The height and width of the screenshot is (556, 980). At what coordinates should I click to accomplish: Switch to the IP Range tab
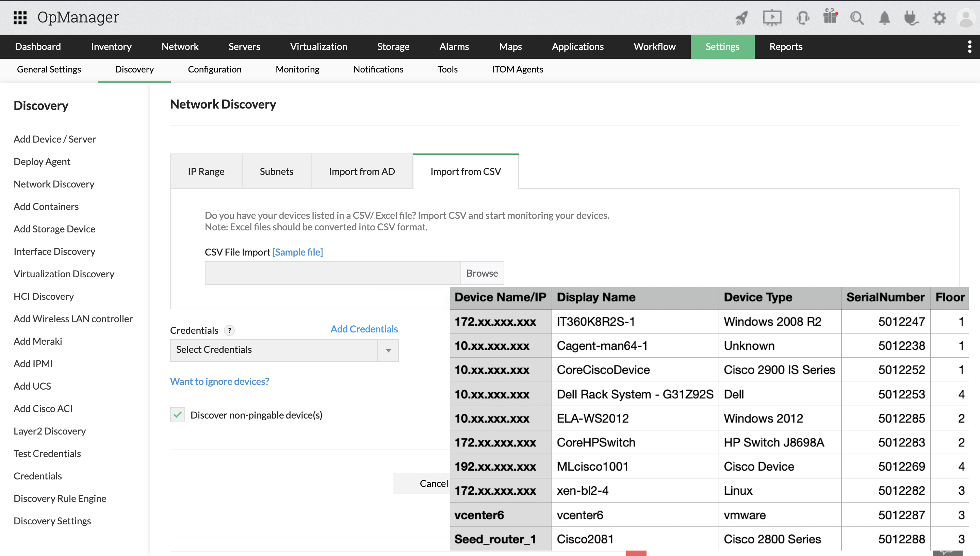(206, 171)
